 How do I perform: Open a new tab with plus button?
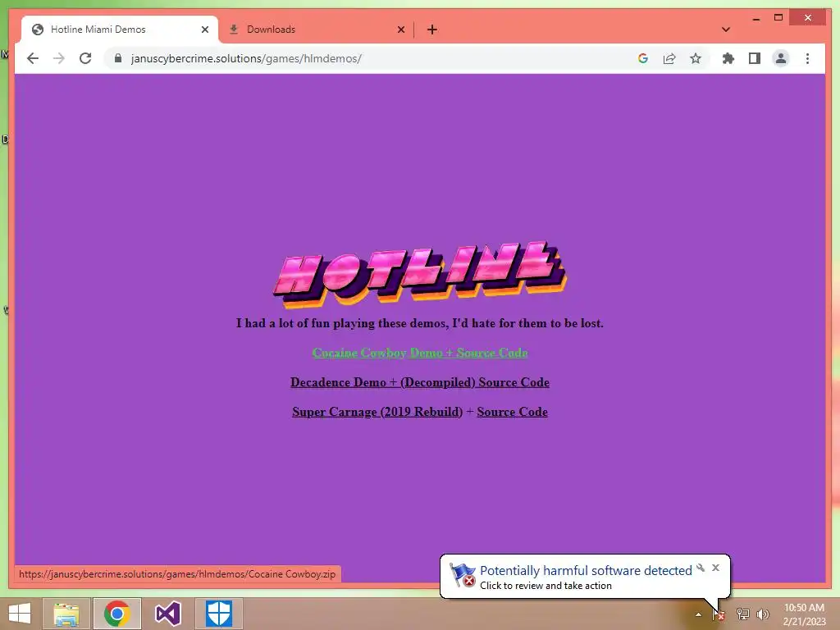click(432, 30)
